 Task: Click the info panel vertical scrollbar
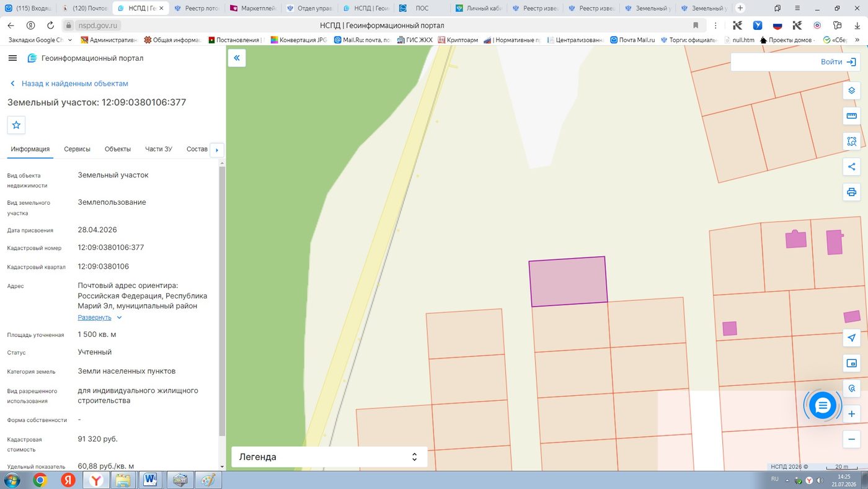[x=222, y=301]
